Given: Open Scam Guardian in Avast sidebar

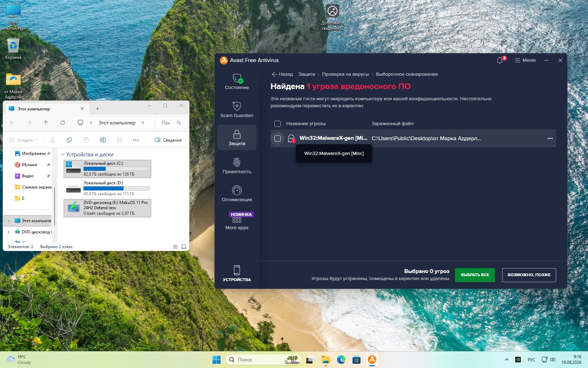Looking at the screenshot, I should click(237, 110).
